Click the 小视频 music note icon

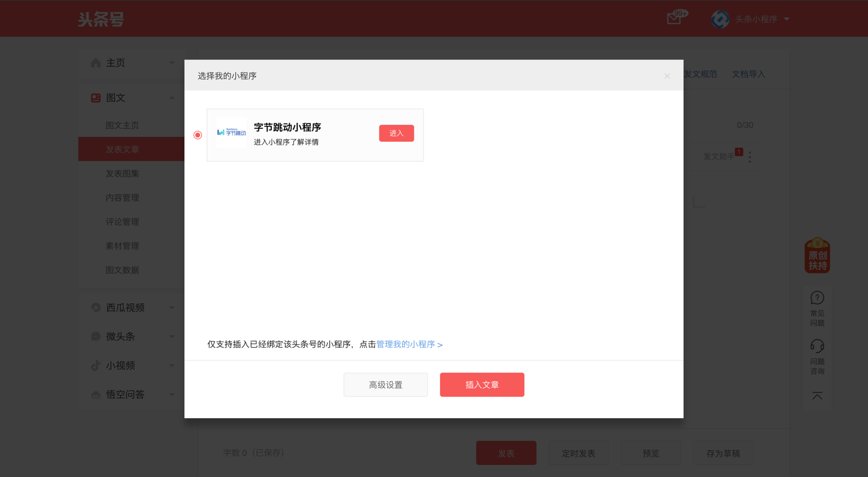click(x=96, y=365)
